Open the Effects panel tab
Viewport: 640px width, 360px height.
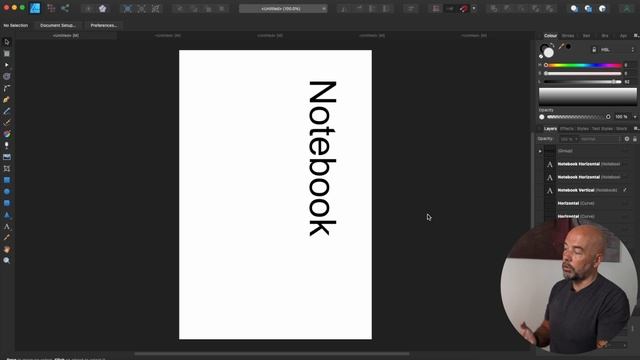[567, 129]
